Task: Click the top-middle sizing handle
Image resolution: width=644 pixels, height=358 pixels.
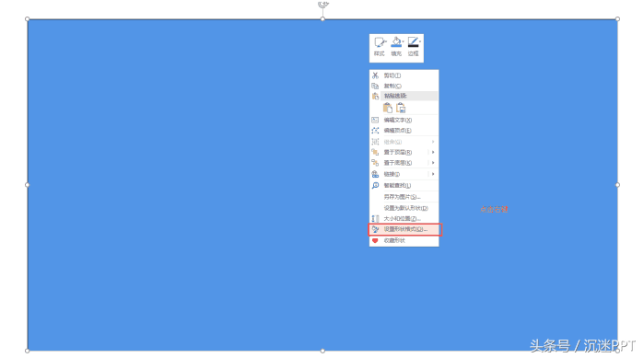Action: [322, 18]
